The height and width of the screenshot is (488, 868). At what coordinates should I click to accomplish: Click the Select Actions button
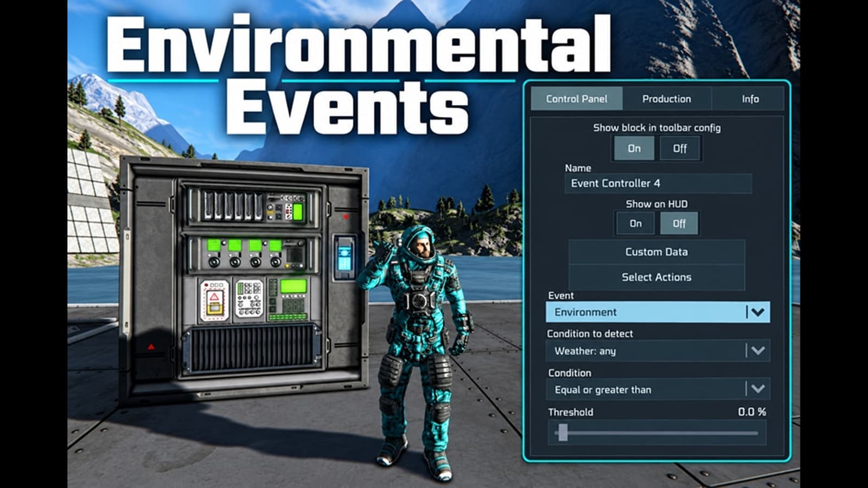click(x=656, y=277)
